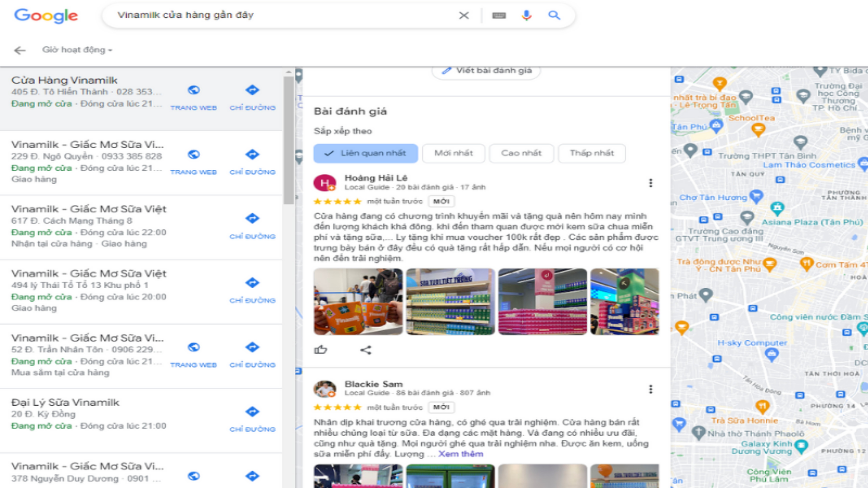Open options menu for Blackie Sam review
The width and height of the screenshot is (868, 488).
[x=651, y=389]
